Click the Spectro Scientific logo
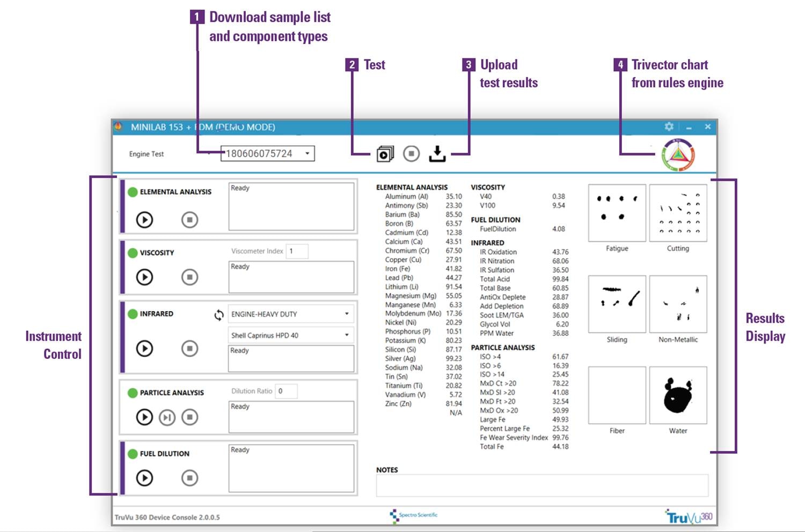The height and width of the screenshot is (532, 805). pyautogui.click(x=414, y=515)
